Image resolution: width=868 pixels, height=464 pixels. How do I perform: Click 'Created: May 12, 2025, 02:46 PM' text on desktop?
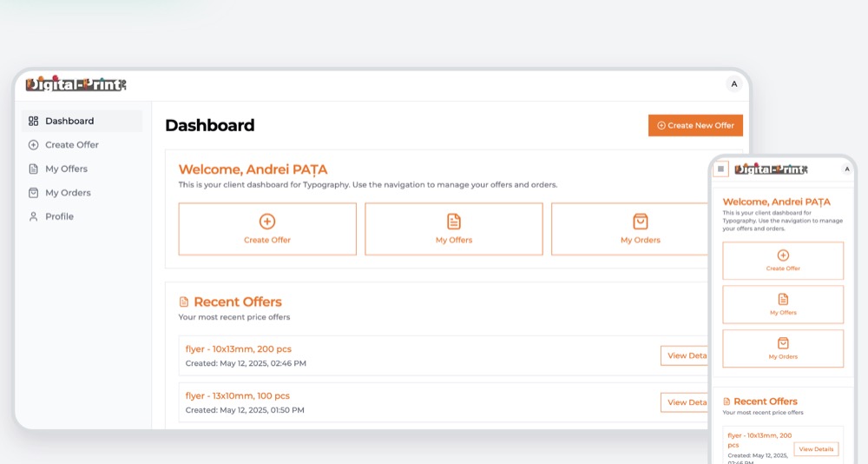click(x=246, y=363)
